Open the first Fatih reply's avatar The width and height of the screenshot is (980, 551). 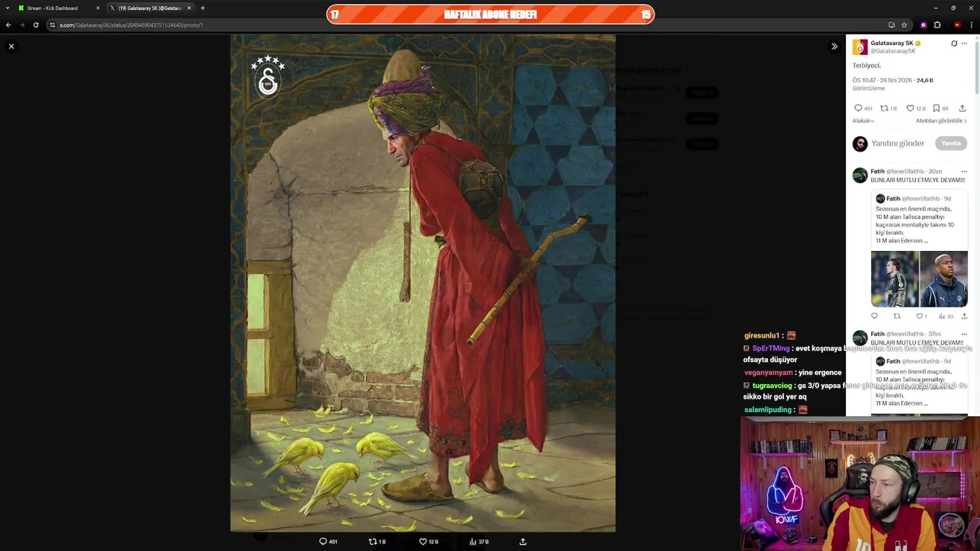(861, 175)
